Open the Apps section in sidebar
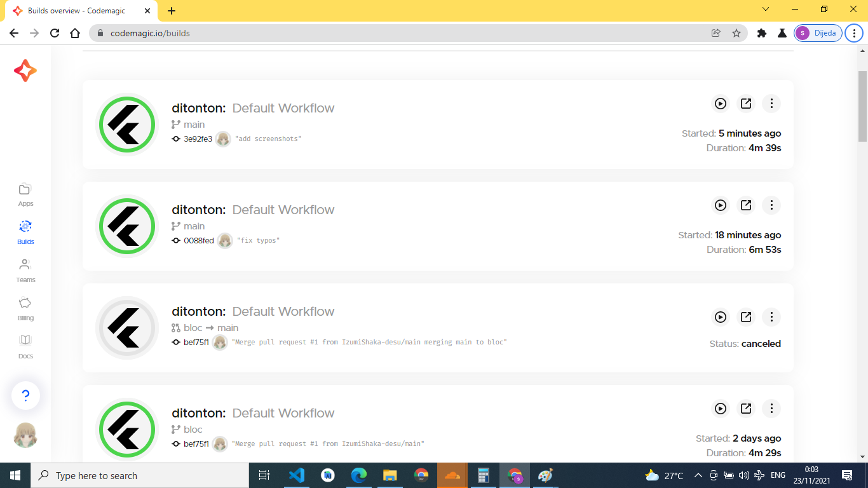The width and height of the screenshot is (868, 488). tap(25, 194)
